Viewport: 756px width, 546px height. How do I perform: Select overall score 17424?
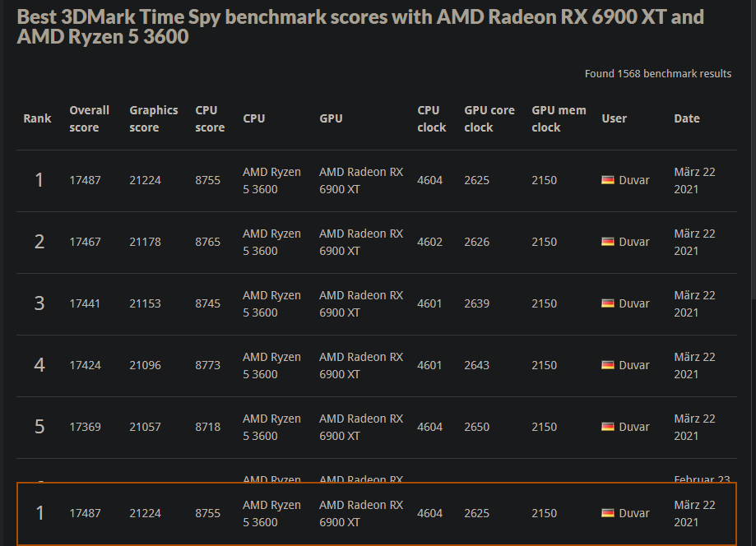85,365
